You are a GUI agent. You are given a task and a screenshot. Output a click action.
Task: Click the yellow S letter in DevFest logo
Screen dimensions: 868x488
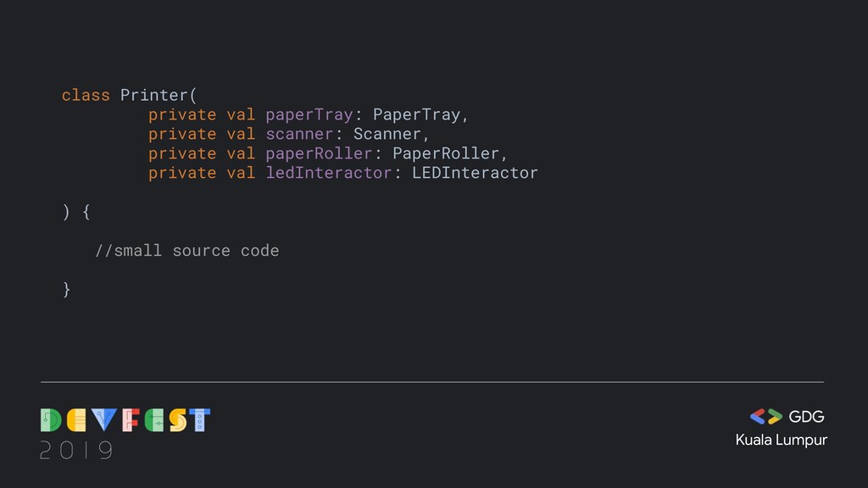pyautogui.click(x=178, y=420)
